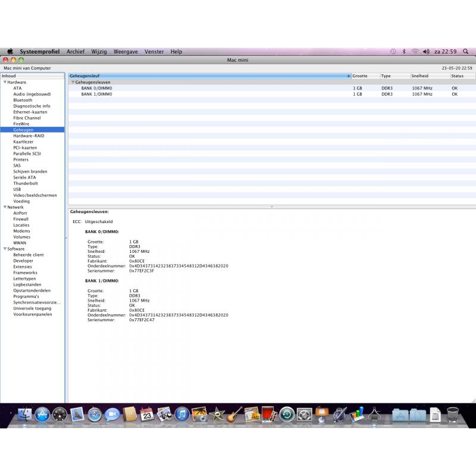Click the menu bar clock za 22:59
Image resolution: width=476 pixels, height=476 pixels.
[x=445, y=52]
